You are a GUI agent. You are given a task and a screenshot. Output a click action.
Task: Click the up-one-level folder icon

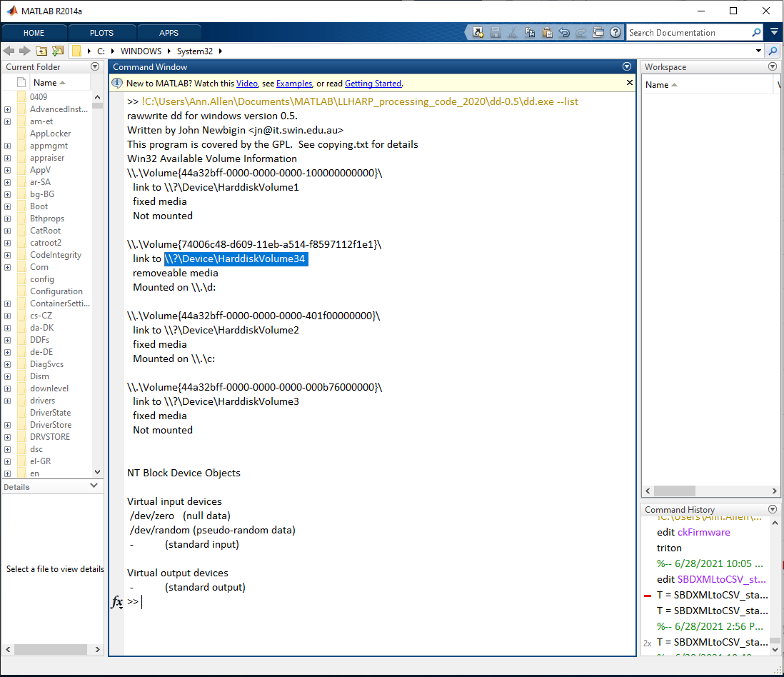[x=41, y=51]
